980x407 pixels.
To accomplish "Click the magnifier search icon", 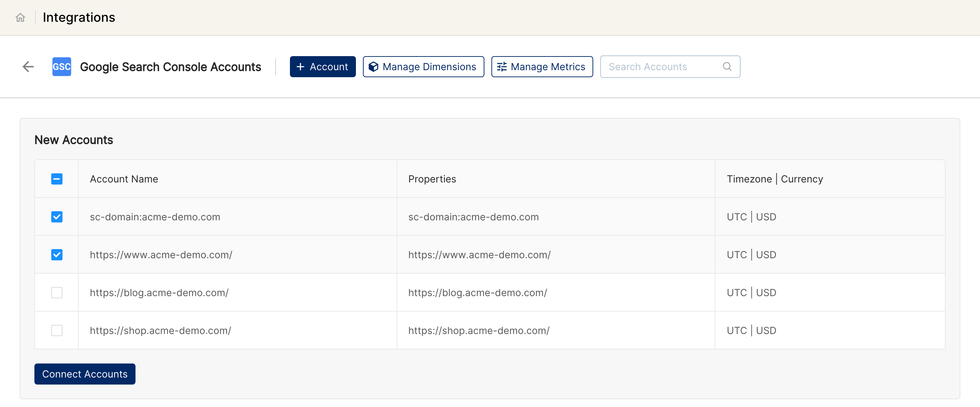I will (727, 67).
